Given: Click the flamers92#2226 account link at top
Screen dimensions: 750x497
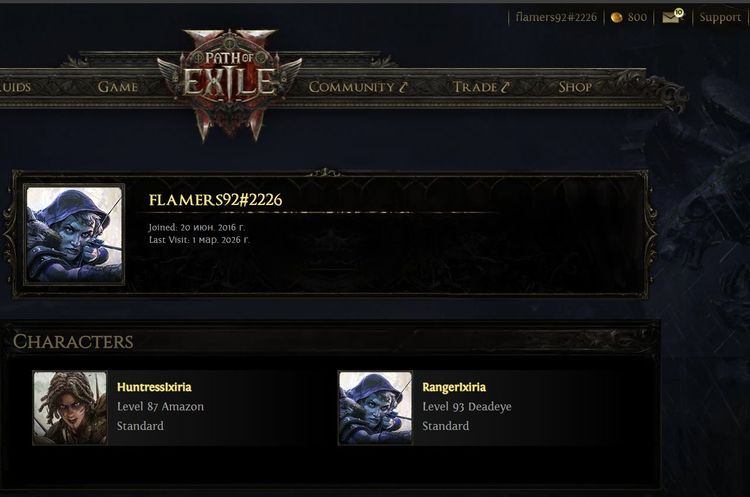Looking at the screenshot, I should pyautogui.click(x=556, y=17).
